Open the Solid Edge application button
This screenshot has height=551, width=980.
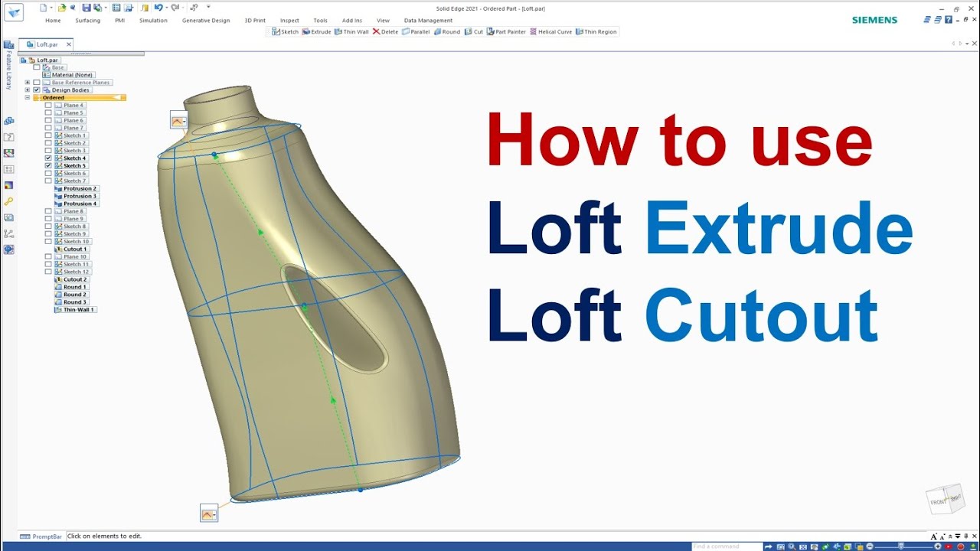pos(14,11)
